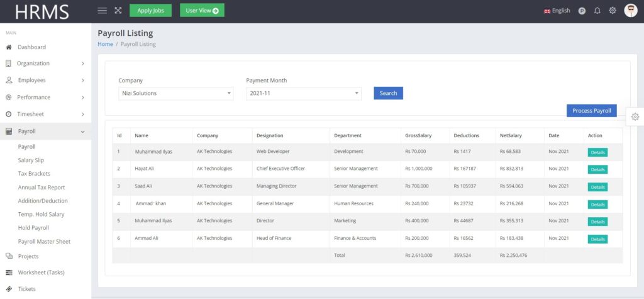The image size is (644, 299).
Task: Click the Process Payroll button
Action: (591, 111)
